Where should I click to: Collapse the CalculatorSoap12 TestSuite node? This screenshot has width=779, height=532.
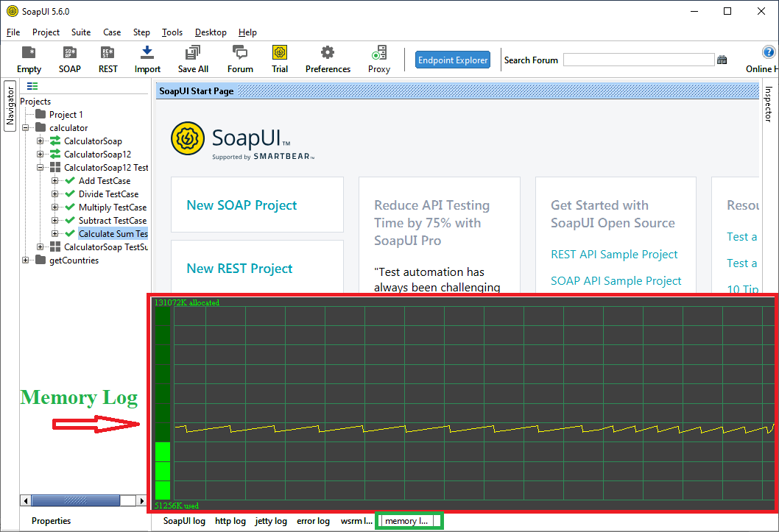click(40, 167)
